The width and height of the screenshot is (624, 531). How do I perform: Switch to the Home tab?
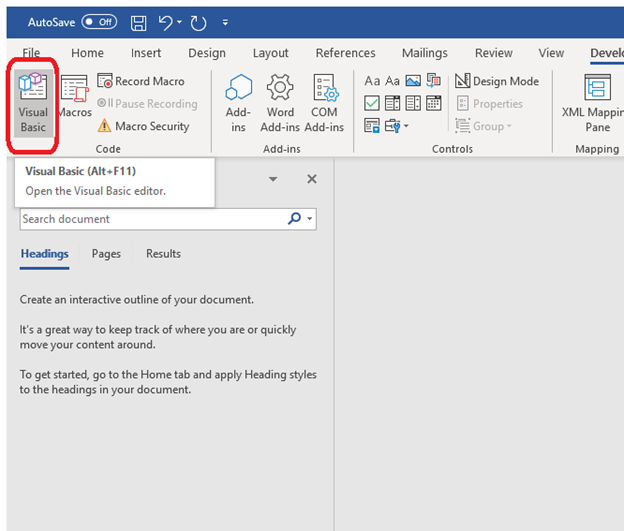[88, 53]
